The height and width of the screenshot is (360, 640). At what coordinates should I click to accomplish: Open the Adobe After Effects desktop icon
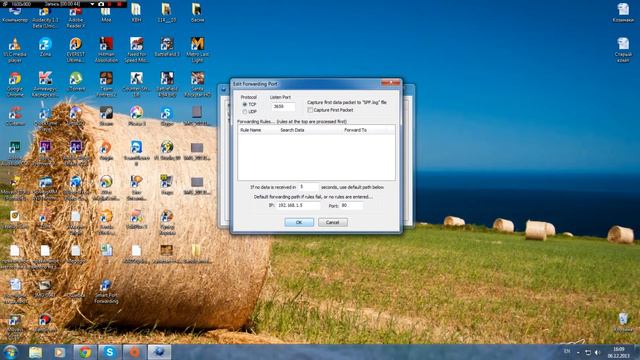(76, 153)
